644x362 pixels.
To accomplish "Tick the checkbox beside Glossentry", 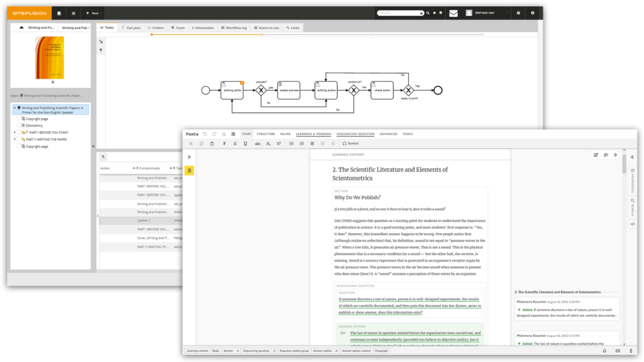I will click(x=18, y=125).
